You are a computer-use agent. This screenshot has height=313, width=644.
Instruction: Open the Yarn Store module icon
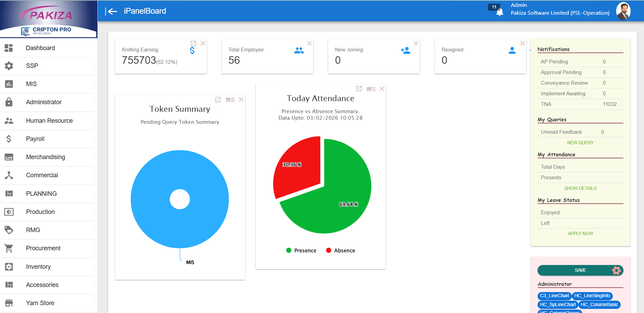pos(9,303)
